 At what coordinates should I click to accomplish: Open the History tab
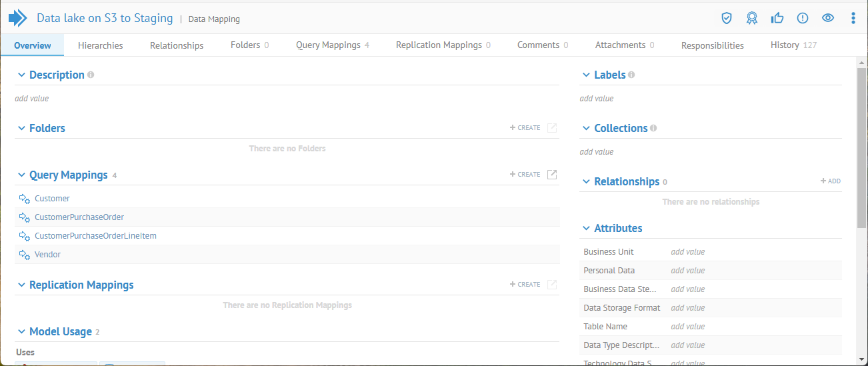pyautogui.click(x=793, y=45)
